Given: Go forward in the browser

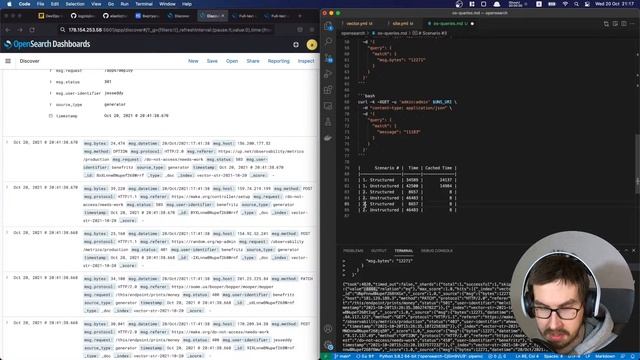Looking at the screenshot, I should tap(20, 30).
